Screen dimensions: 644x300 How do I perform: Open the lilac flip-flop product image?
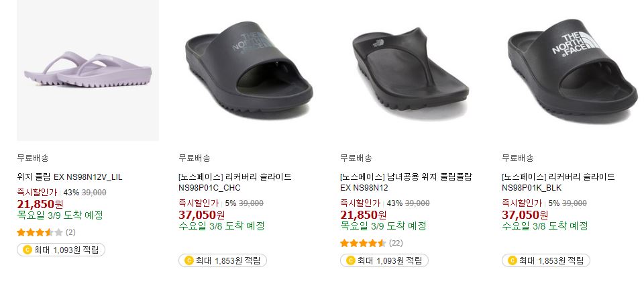tap(87, 70)
